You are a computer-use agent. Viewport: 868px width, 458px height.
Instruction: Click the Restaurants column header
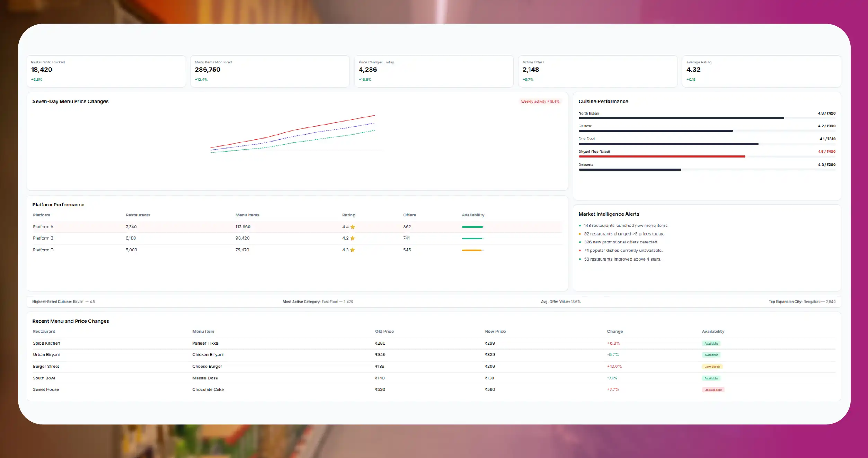click(x=138, y=215)
